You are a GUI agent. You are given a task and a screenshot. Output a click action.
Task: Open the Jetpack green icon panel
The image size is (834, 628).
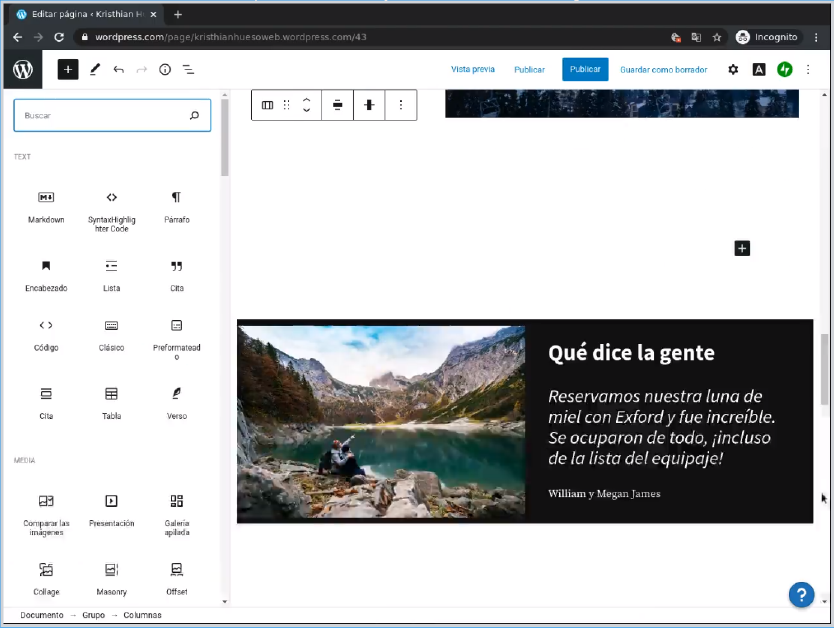785,69
